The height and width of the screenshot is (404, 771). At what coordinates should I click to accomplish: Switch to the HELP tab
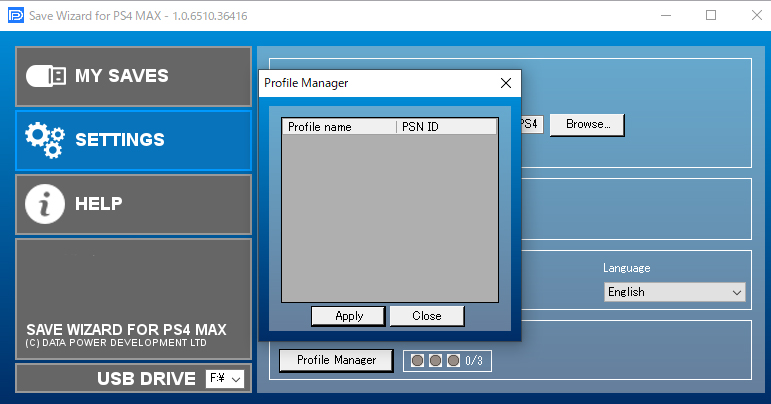99,204
